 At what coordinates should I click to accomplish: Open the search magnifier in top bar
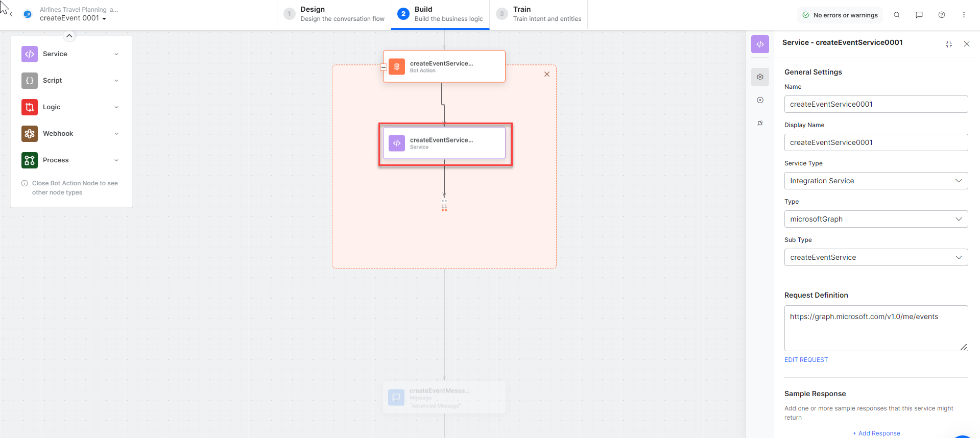coord(897,15)
